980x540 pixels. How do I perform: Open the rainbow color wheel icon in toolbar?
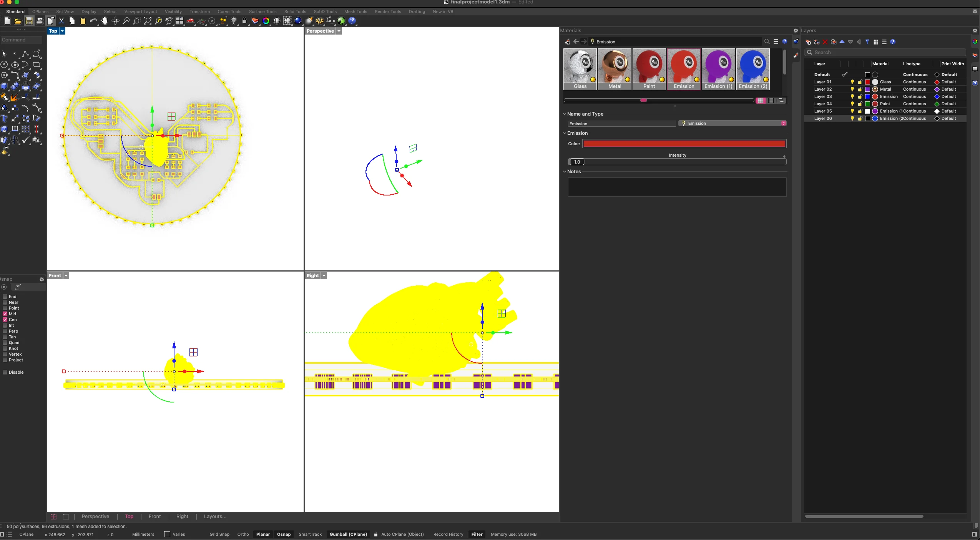tap(266, 21)
